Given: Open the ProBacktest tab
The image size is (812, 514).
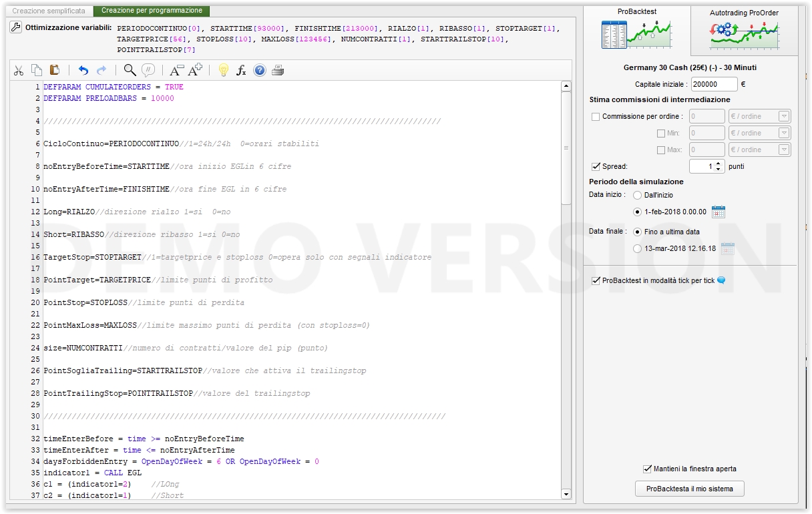Looking at the screenshot, I should pyautogui.click(x=636, y=30).
